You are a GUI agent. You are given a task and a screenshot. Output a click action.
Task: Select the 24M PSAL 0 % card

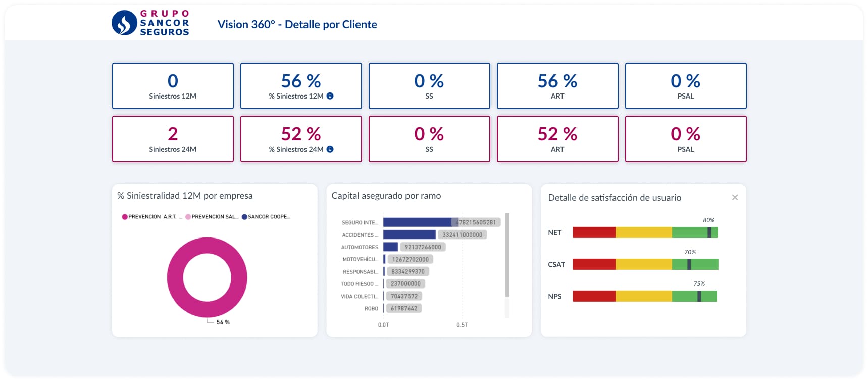(686, 139)
